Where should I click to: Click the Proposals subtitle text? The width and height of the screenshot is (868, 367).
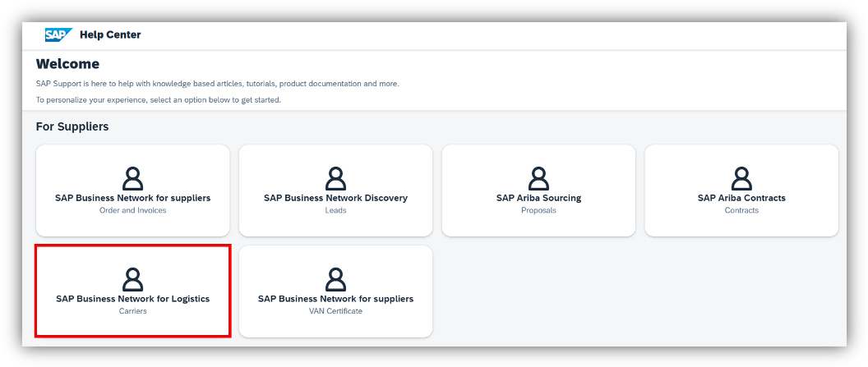(x=538, y=210)
